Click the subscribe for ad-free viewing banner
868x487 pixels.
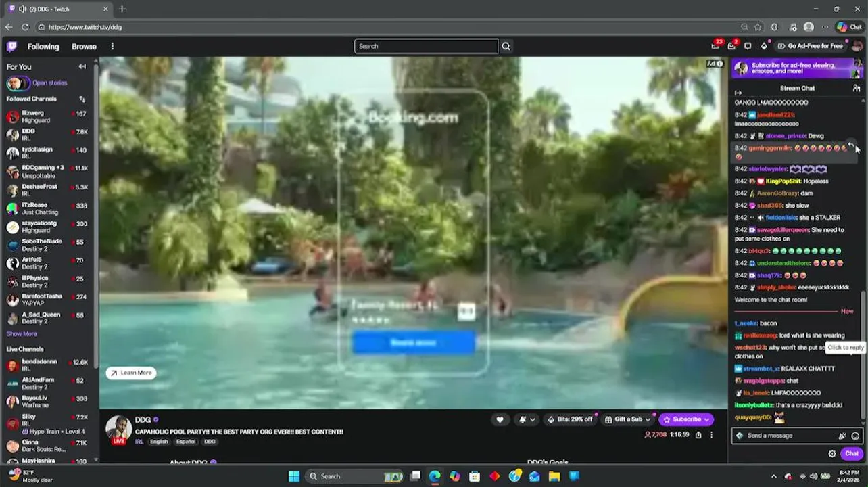click(797, 68)
